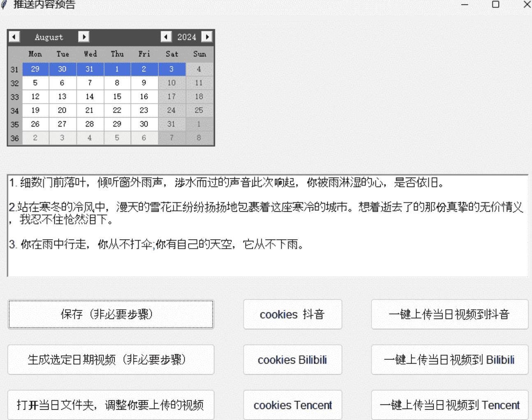Image resolution: width=532 pixels, height=420 pixels.
Task: Select August 14 in the calendar
Action: click(x=90, y=97)
